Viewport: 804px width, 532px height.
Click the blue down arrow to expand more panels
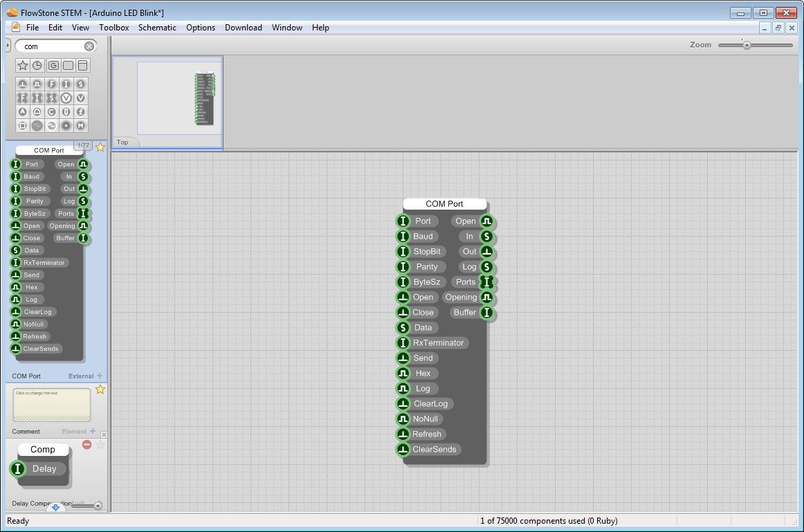(56, 507)
